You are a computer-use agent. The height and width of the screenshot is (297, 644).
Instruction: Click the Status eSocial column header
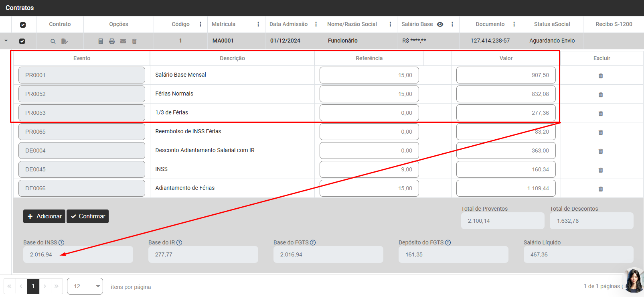[x=552, y=24]
